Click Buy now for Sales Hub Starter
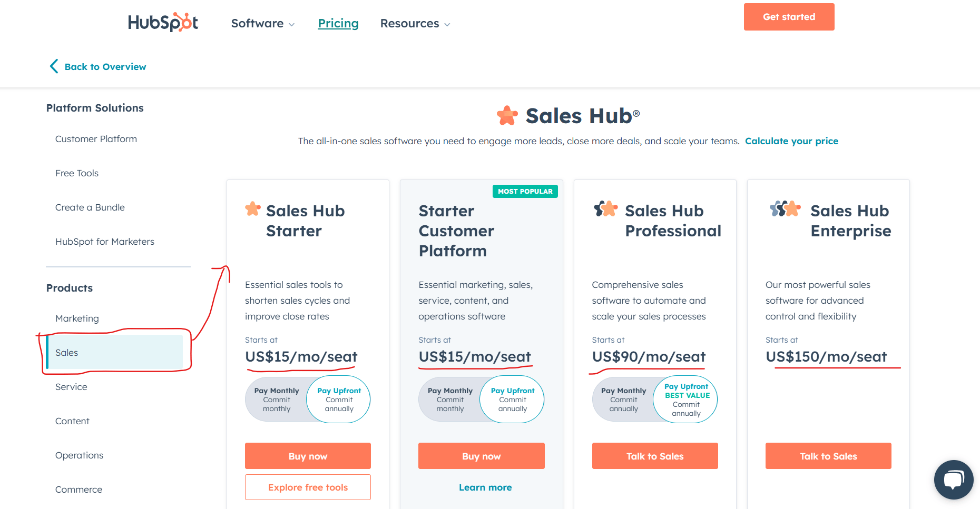The width and height of the screenshot is (980, 509). tap(308, 456)
